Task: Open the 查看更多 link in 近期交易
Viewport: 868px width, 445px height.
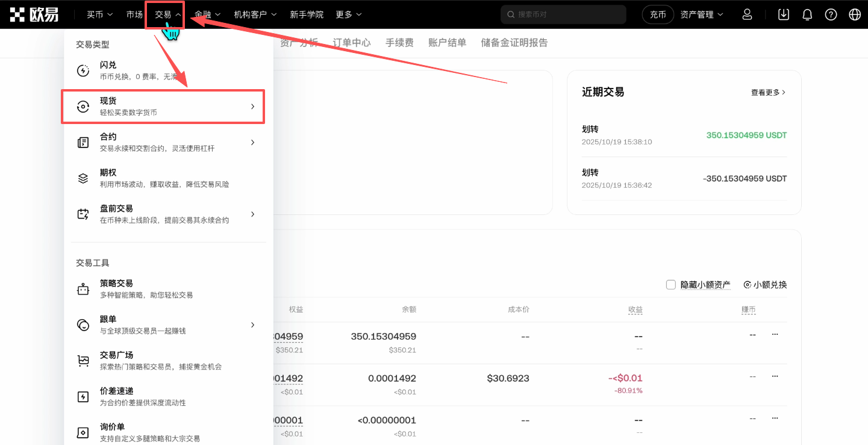Action: pyautogui.click(x=767, y=92)
